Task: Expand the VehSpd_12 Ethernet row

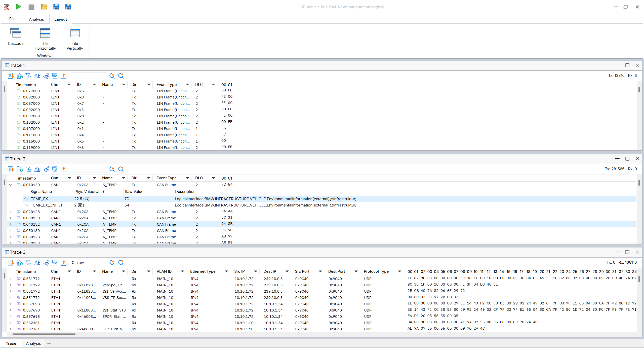Action: click(10, 285)
